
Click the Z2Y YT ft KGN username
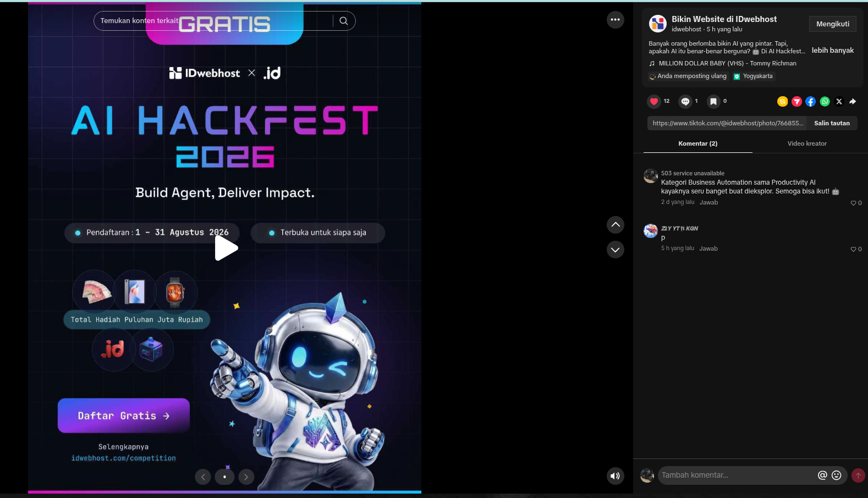680,228
